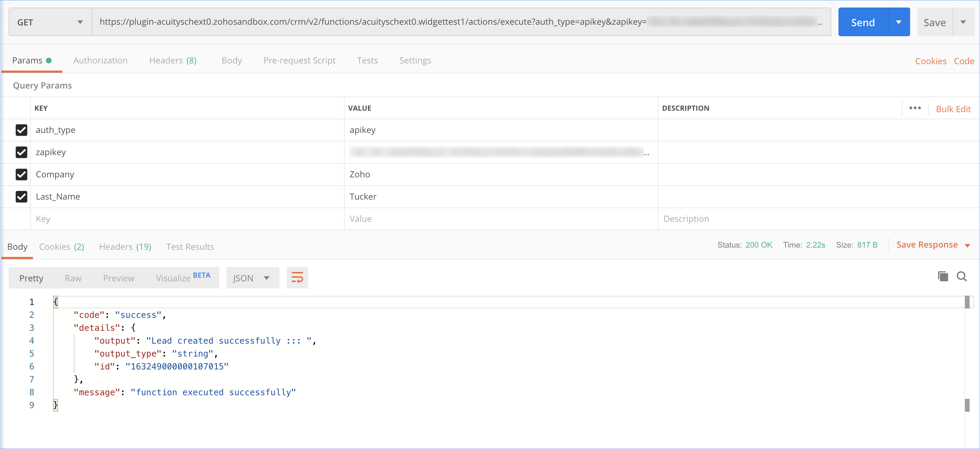Viewport: 980px width, 449px height.
Task: Click the response body scrollbar thumb
Action: coord(967,302)
